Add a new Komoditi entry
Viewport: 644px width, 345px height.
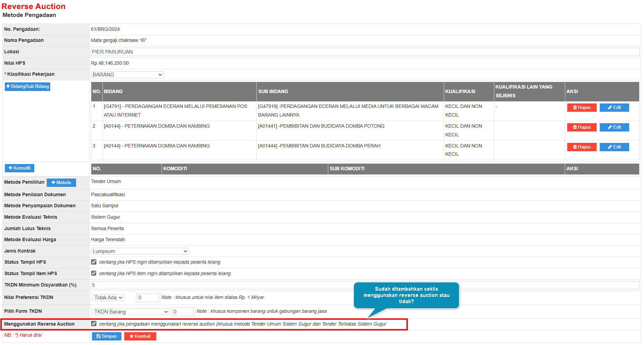(x=20, y=168)
